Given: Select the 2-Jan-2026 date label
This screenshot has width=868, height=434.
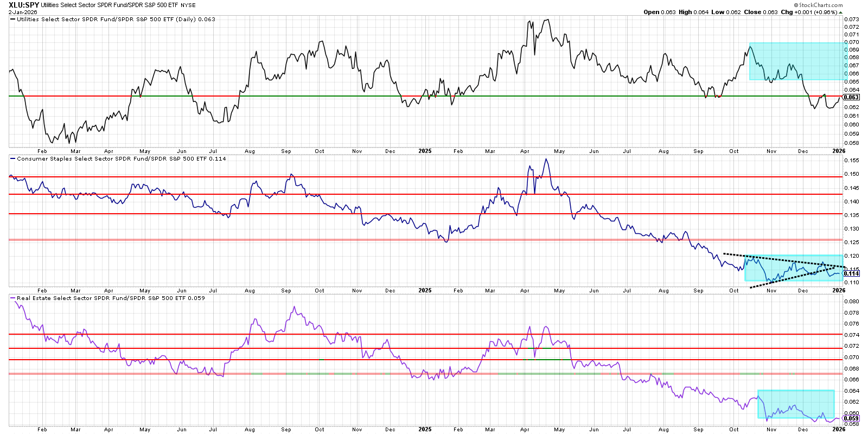Looking at the screenshot, I should click(x=23, y=12).
